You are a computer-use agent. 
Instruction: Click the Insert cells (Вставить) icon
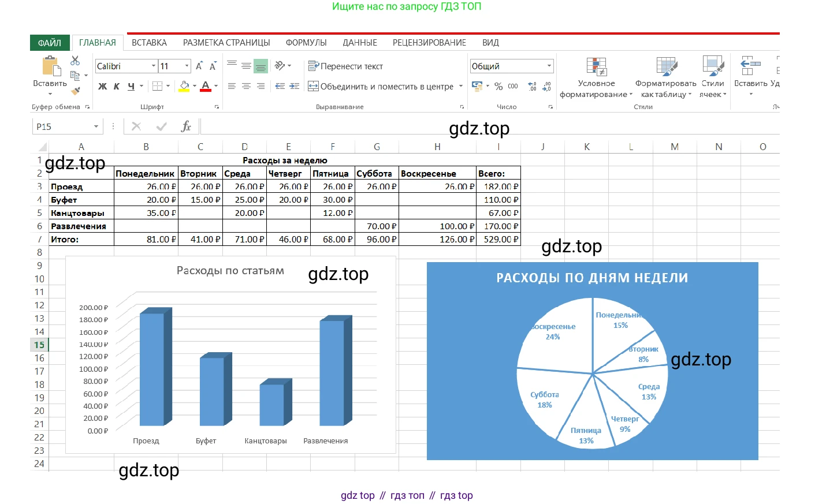pyautogui.click(x=750, y=65)
